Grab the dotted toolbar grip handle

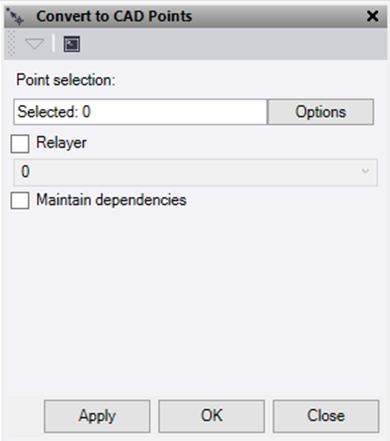(x=11, y=43)
